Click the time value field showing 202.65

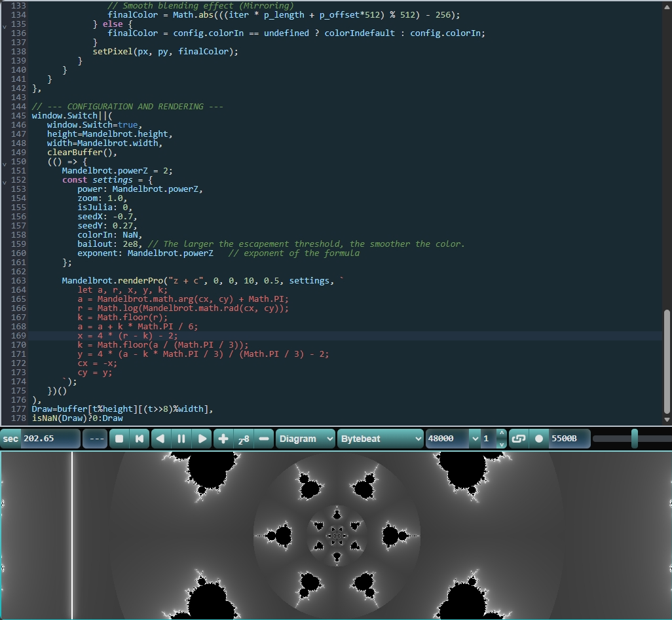tap(50, 439)
